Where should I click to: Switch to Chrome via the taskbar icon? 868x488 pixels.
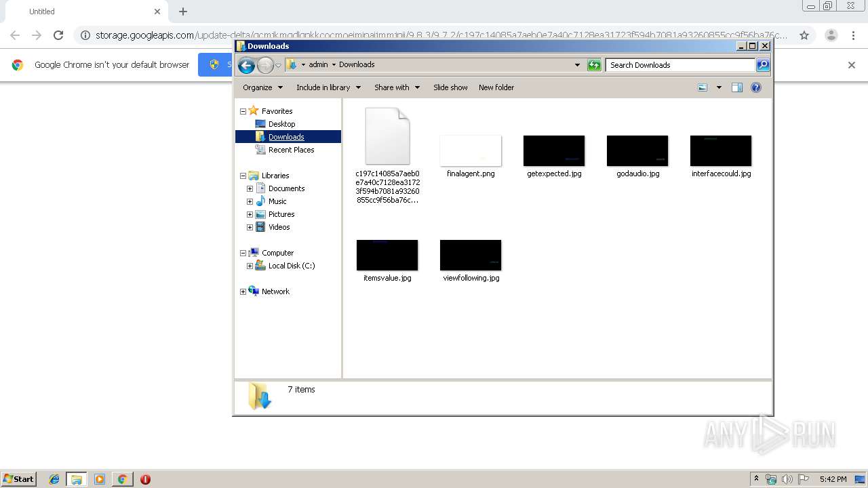(x=122, y=479)
